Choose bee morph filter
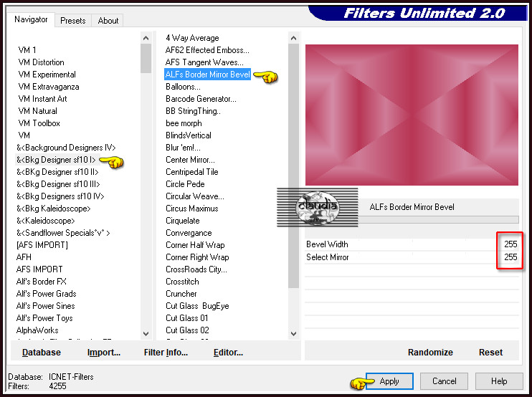The image size is (532, 397). (x=184, y=123)
